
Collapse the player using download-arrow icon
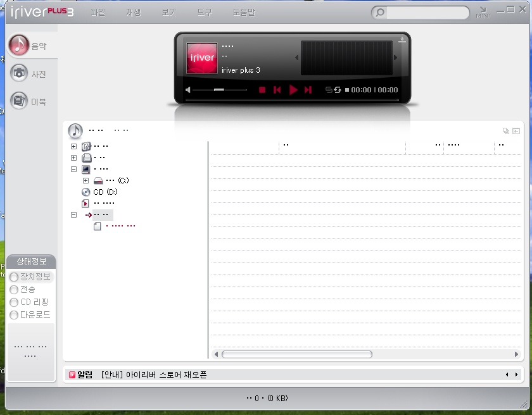(x=402, y=39)
